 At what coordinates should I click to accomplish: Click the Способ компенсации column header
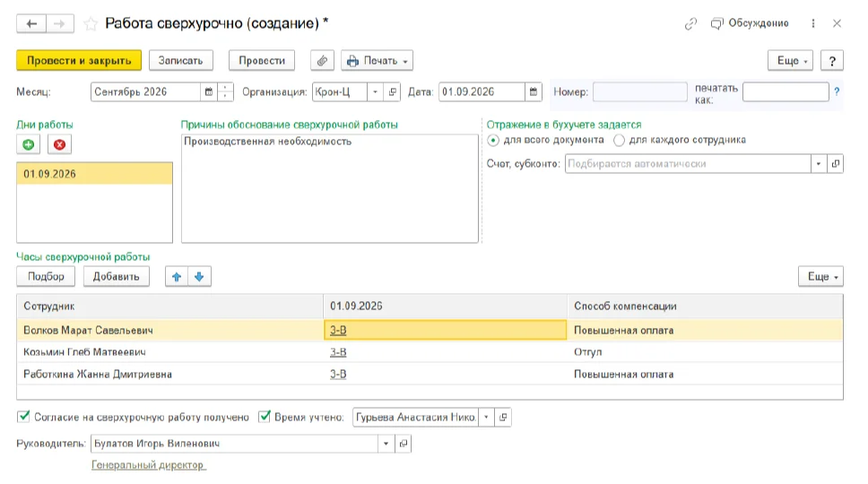point(705,306)
